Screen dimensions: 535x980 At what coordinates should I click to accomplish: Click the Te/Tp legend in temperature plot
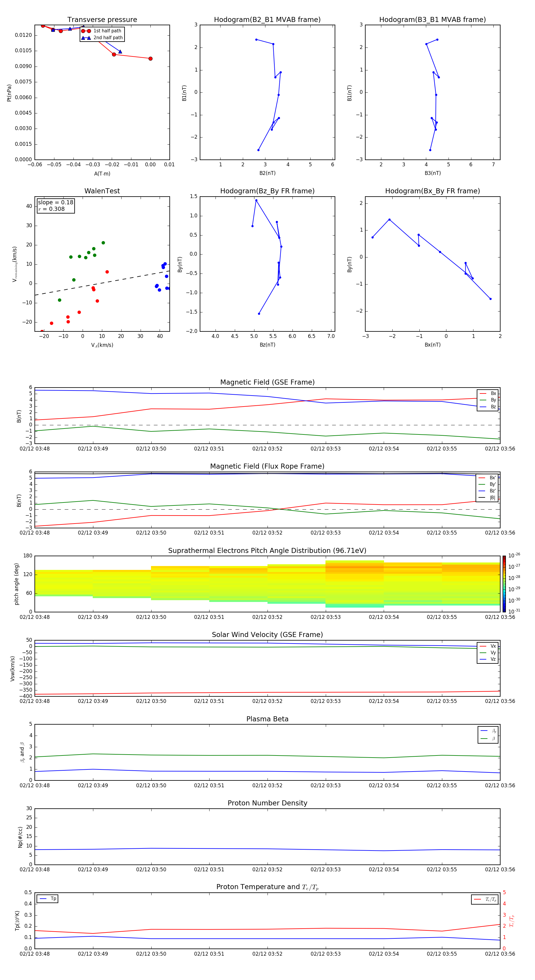coord(485,899)
